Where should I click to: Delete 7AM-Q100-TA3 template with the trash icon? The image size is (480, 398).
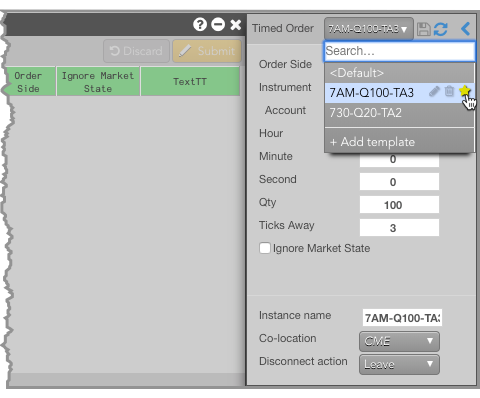click(449, 91)
